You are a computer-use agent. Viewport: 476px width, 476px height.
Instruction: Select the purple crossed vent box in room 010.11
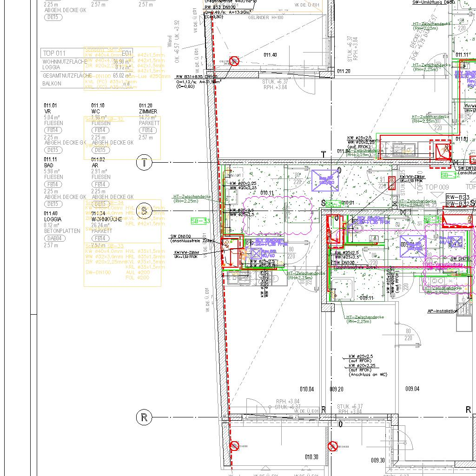323,179
